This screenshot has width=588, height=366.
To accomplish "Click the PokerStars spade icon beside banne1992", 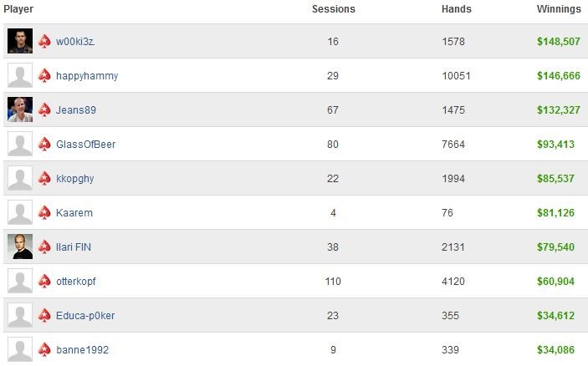I will 44,349.
